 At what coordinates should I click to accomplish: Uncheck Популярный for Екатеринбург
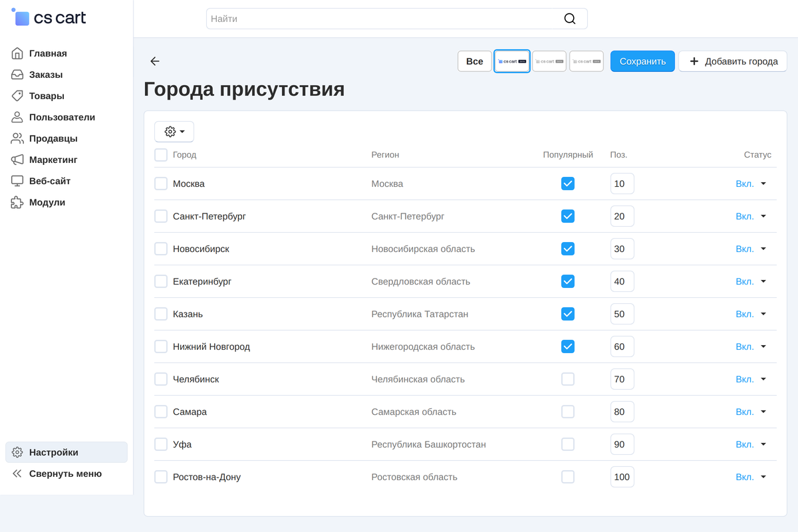(568, 281)
